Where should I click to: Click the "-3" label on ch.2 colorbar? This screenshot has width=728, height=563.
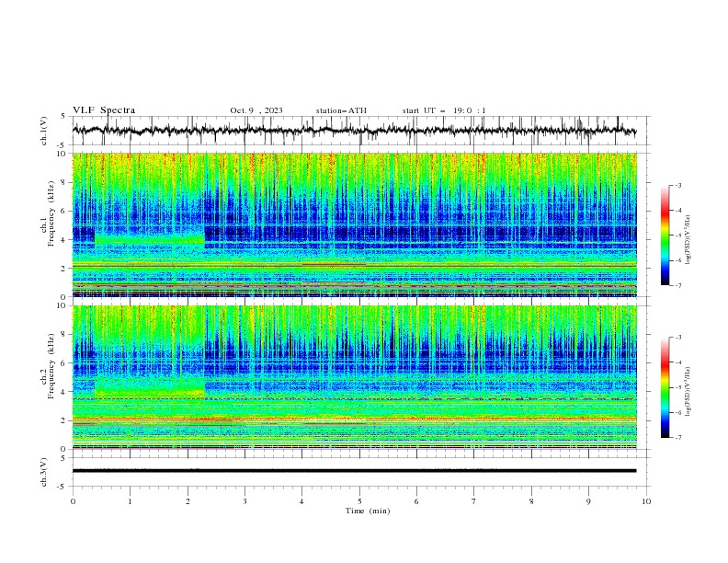[677, 338]
